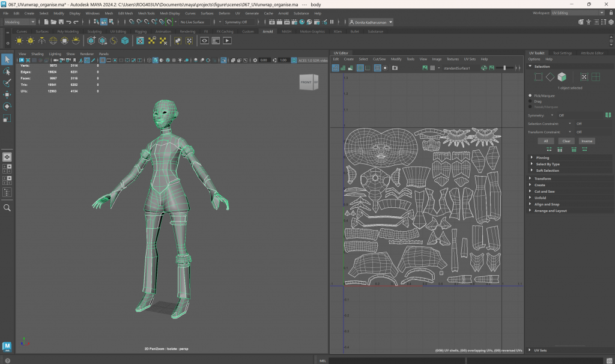This screenshot has height=364, width=615.
Task: Click the vertex selection square icon in UV Toolkit
Action: click(539, 77)
